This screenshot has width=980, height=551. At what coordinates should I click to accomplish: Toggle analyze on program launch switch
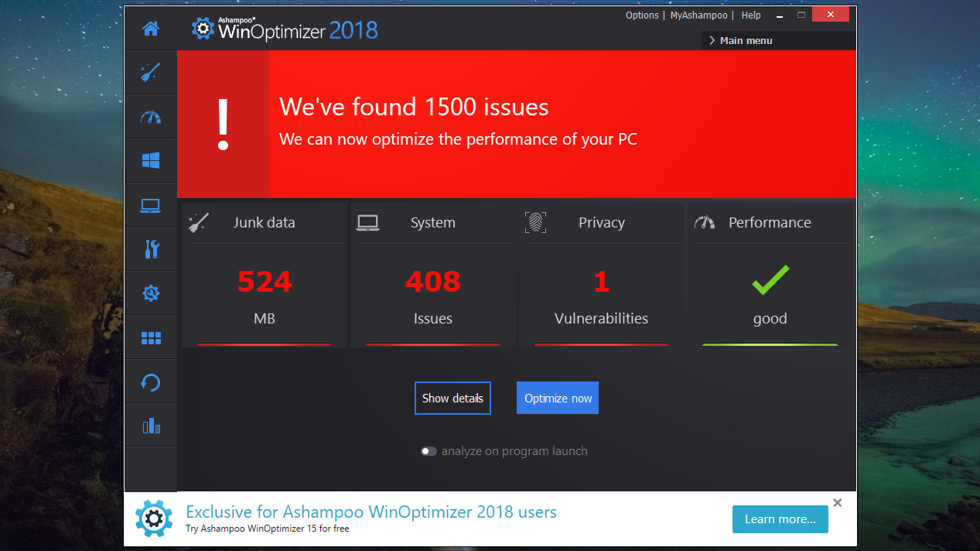point(429,451)
